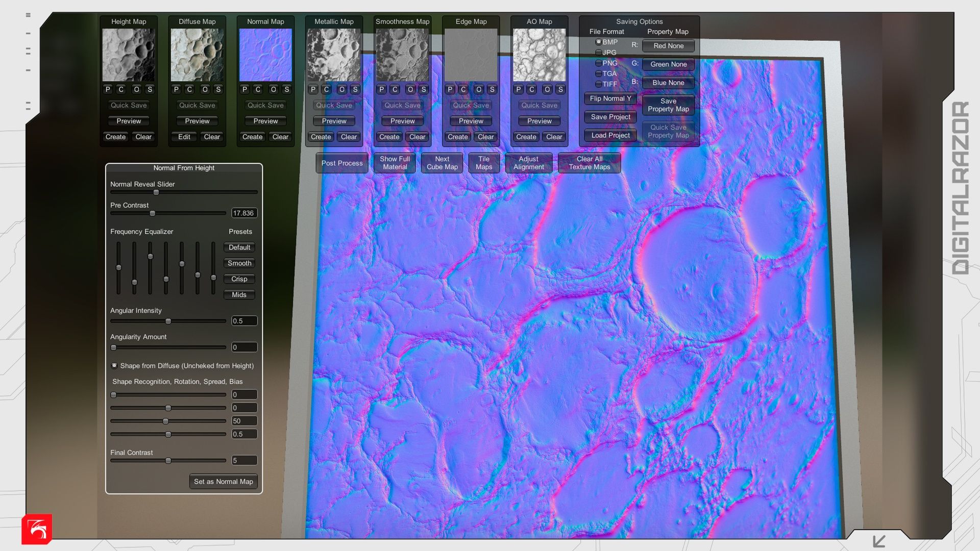Apply the Crisp frequency preset
Viewport: 980px width, 551px height.
239,279
